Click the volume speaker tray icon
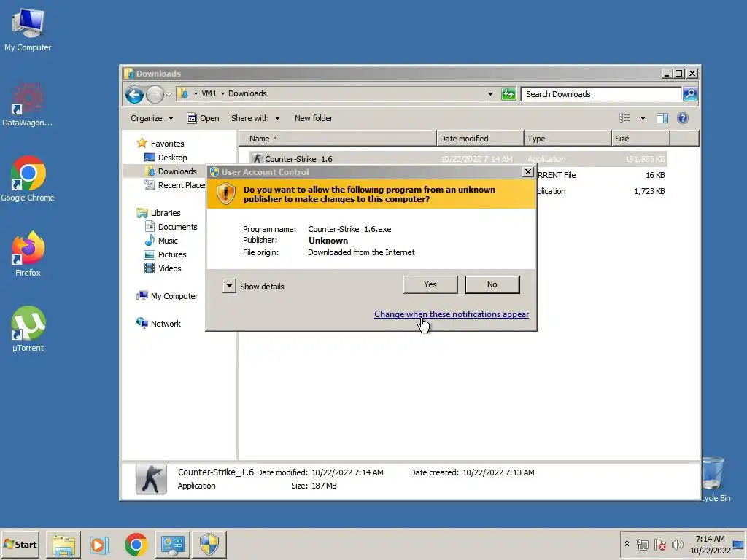Viewport: 747px width, 560px height. [x=677, y=544]
